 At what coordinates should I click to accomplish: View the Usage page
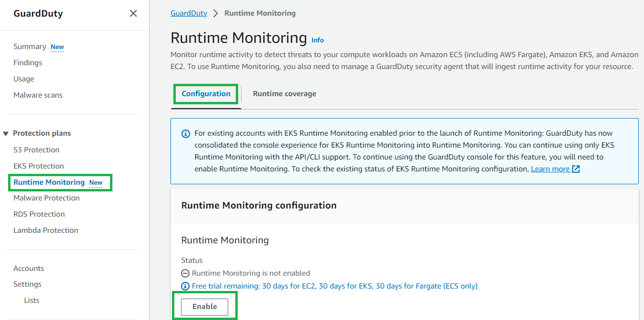click(24, 79)
